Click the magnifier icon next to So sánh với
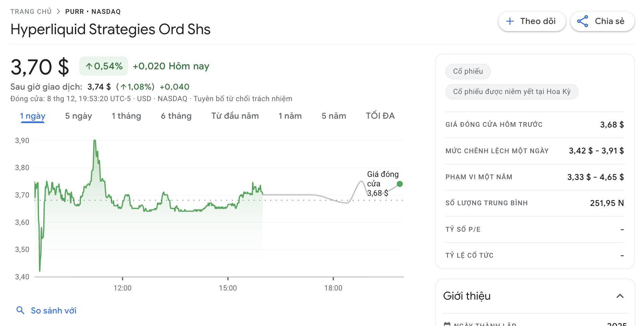Image resolution: width=644 pixels, height=326 pixels. (20, 310)
